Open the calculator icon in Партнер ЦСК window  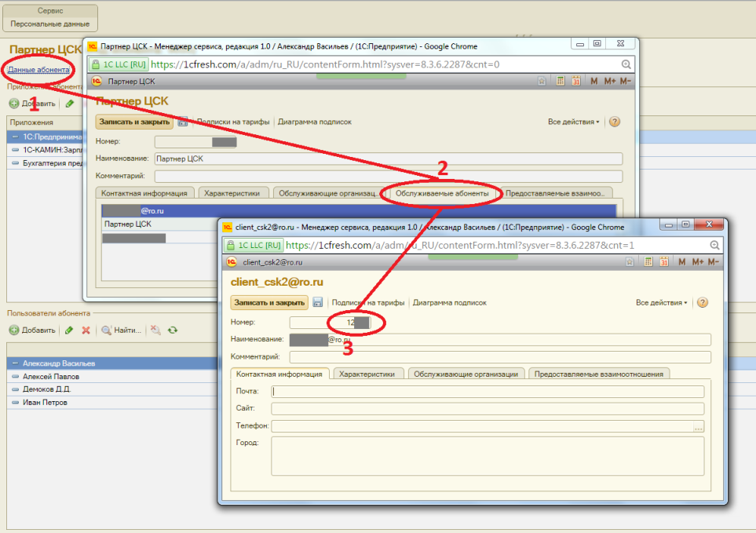(x=561, y=81)
